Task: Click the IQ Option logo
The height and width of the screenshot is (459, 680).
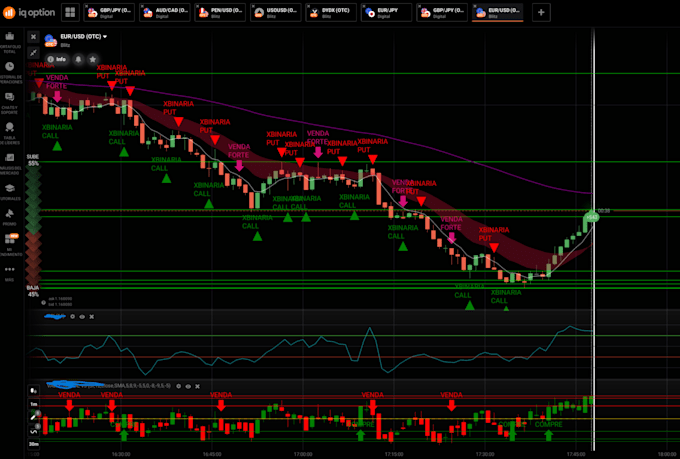Action: pyautogui.click(x=29, y=13)
